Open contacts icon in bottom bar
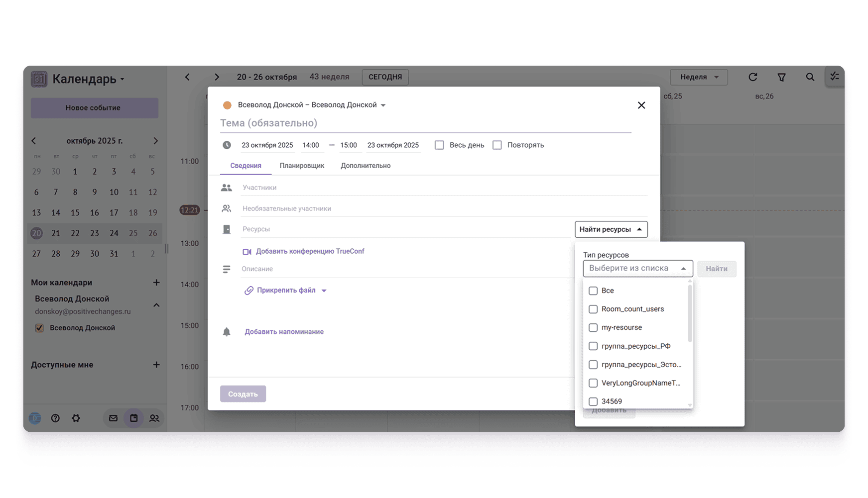Viewport: 868px width, 498px height. [154, 418]
